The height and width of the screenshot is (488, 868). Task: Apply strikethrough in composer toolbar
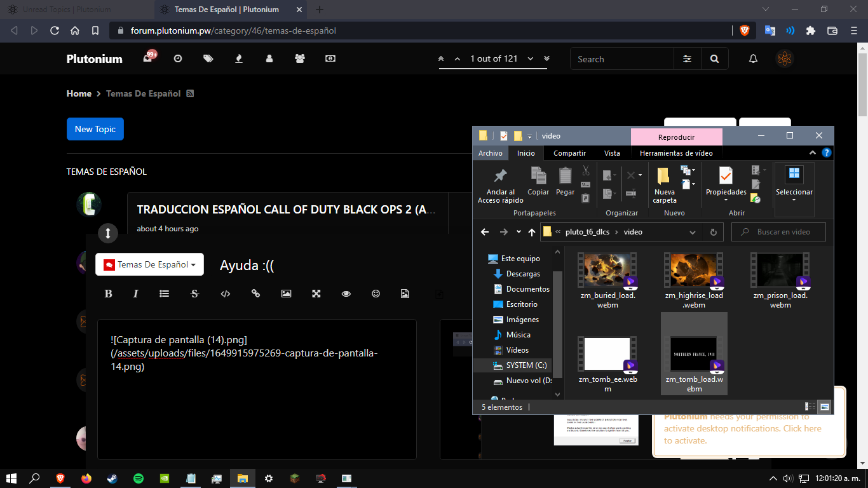[195, 294]
